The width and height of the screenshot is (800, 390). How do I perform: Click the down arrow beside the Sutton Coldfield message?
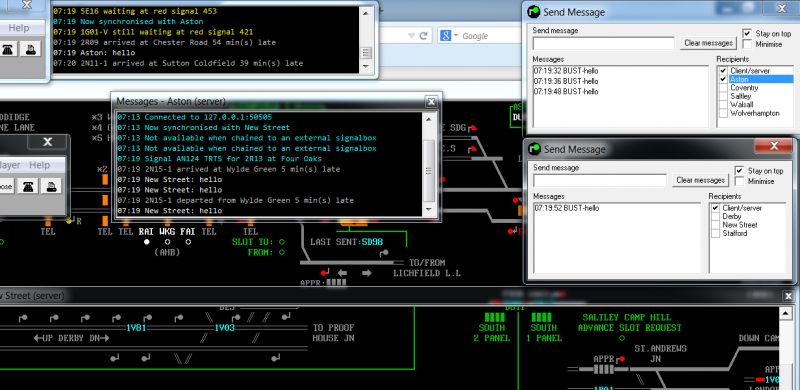(x=366, y=66)
